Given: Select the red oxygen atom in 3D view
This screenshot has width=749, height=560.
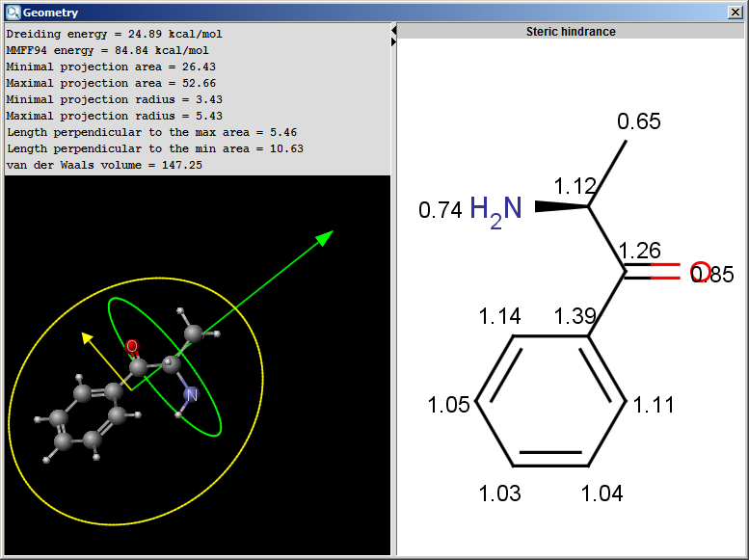Looking at the screenshot, I should [x=132, y=346].
